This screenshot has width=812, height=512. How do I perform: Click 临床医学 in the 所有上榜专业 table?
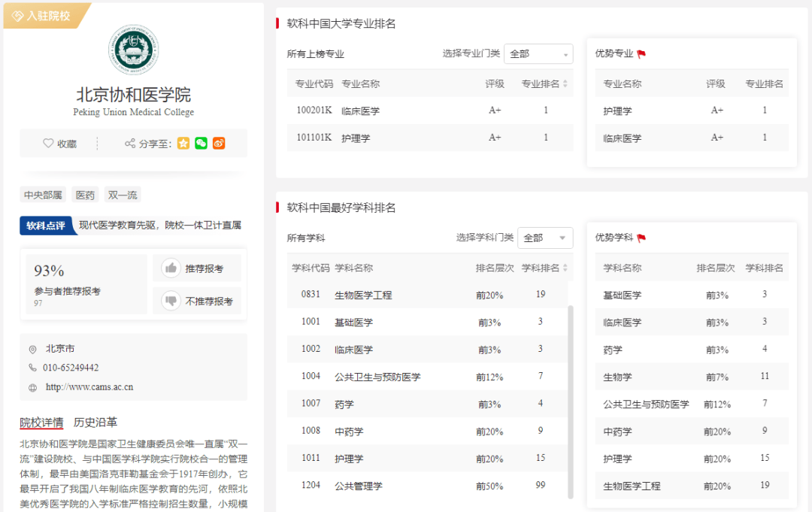tap(360, 111)
